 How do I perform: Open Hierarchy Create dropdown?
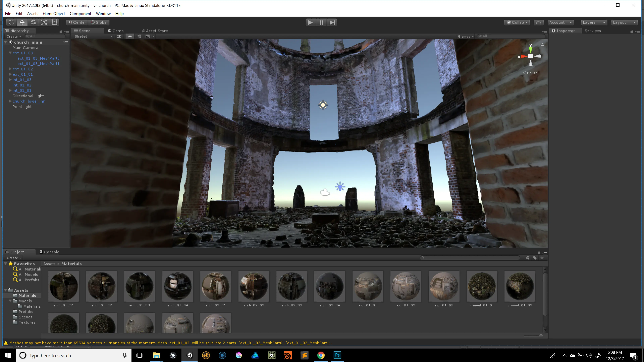pos(13,37)
